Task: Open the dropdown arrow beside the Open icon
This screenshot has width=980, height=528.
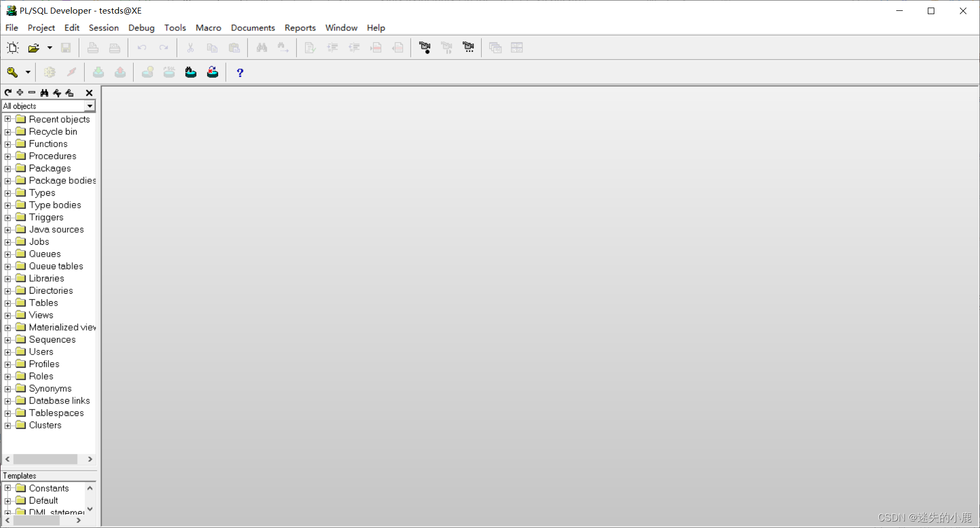Action: point(49,48)
